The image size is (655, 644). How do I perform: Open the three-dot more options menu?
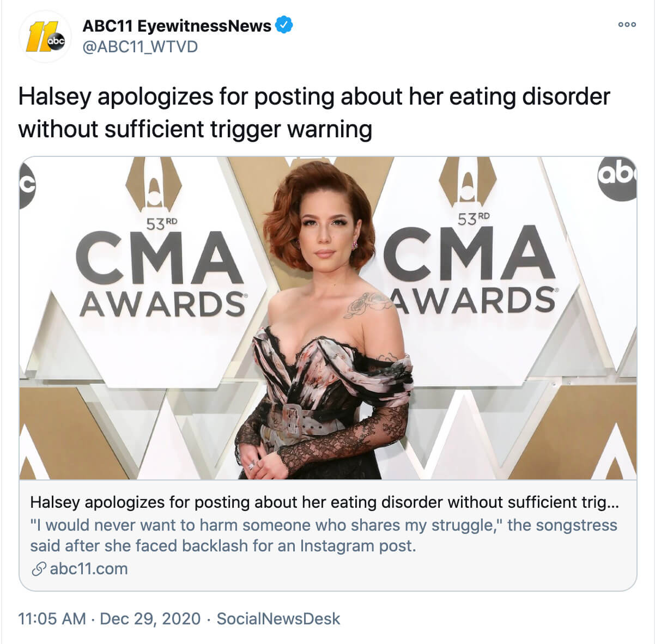click(627, 25)
